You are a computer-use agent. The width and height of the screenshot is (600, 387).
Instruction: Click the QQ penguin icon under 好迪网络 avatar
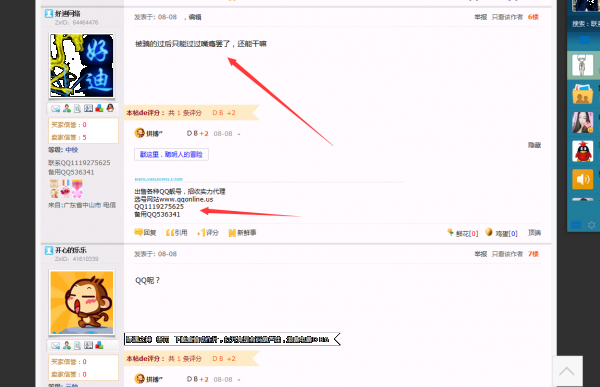[x=110, y=109]
